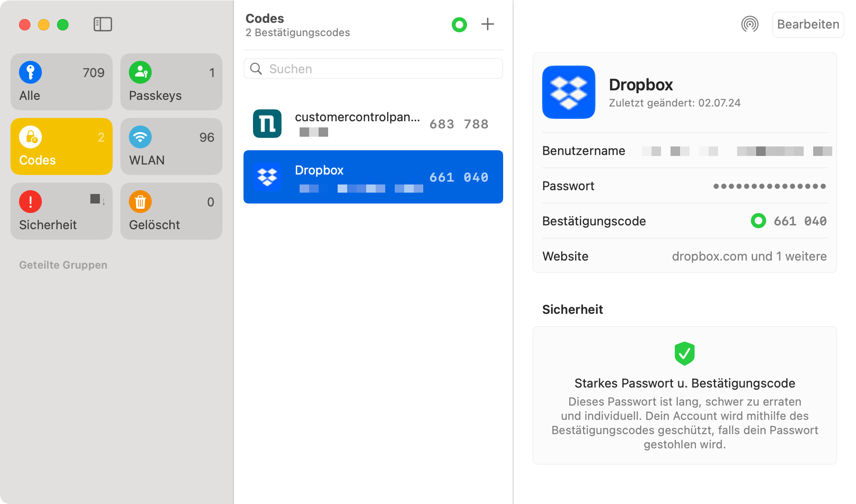The image size is (856, 504).
Task: Click the yellow lock Codes icon
Action: (x=30, y=137)
